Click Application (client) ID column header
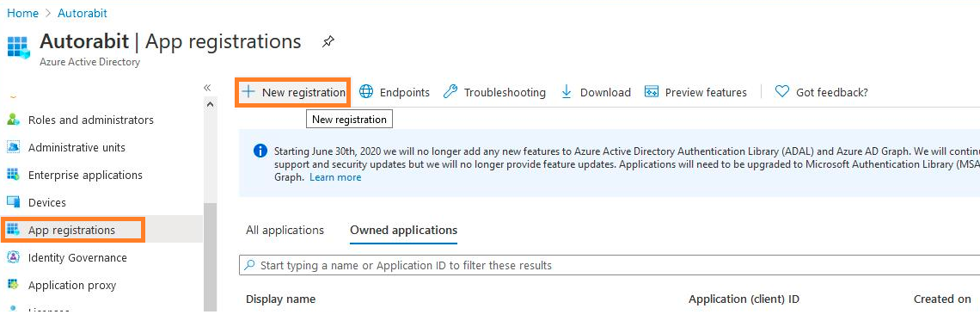Image resolution: width=980 pixels, height=333 pixels. [x=744, y=299]
